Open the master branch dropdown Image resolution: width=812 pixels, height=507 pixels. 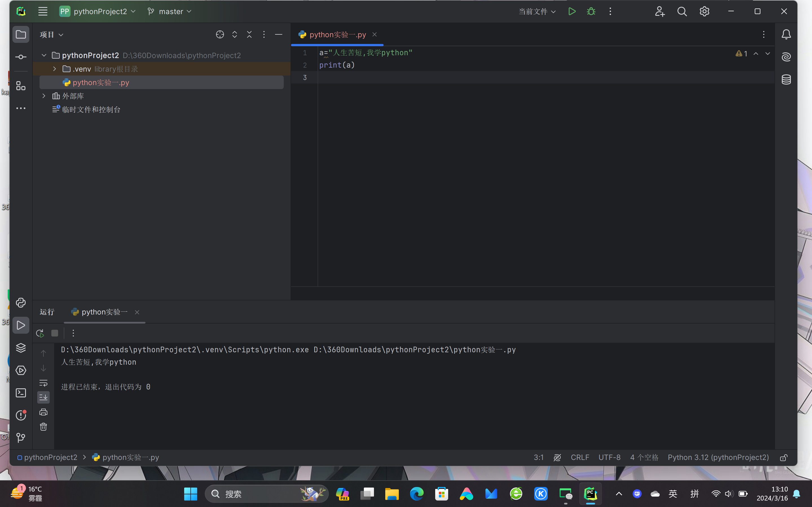pos(170,11)
